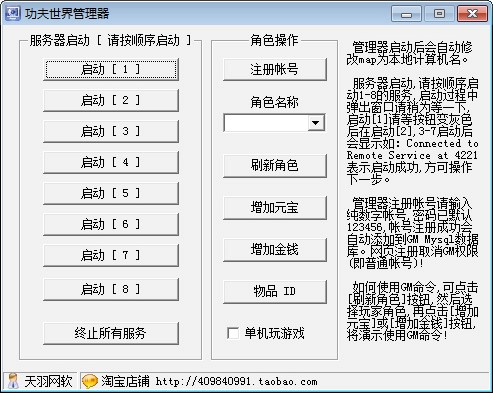493x393 pixels.
Task: Add money using 增加金钱 button
Action: pos(275,250)
